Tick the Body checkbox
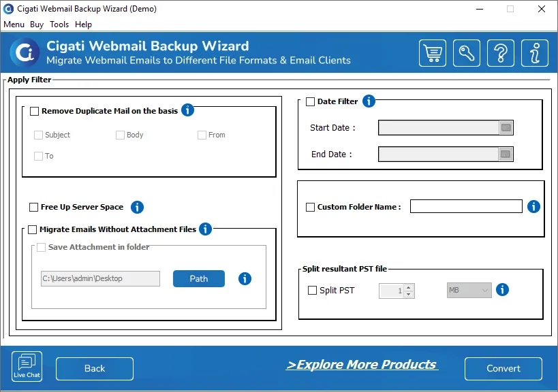This screenshot has height=392, width=558. [x=121, y=135]
